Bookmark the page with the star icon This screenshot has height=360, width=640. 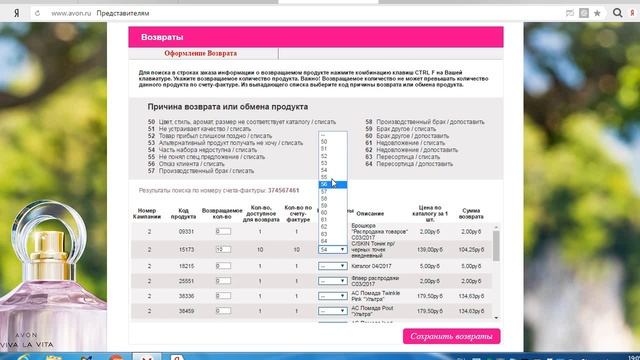597,13
